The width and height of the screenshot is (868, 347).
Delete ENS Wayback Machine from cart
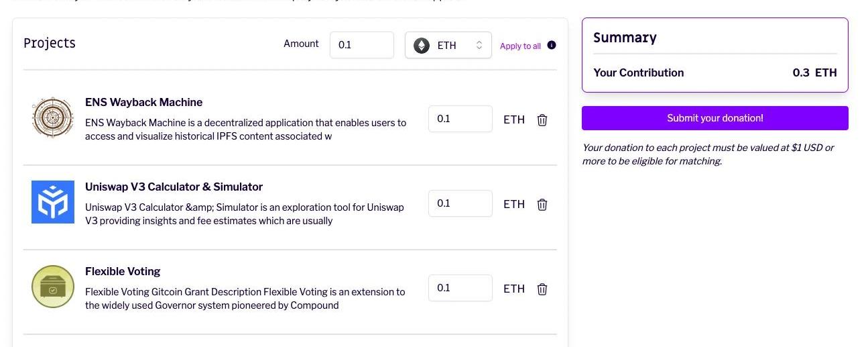pyautogui.click(x=542, y=119)
